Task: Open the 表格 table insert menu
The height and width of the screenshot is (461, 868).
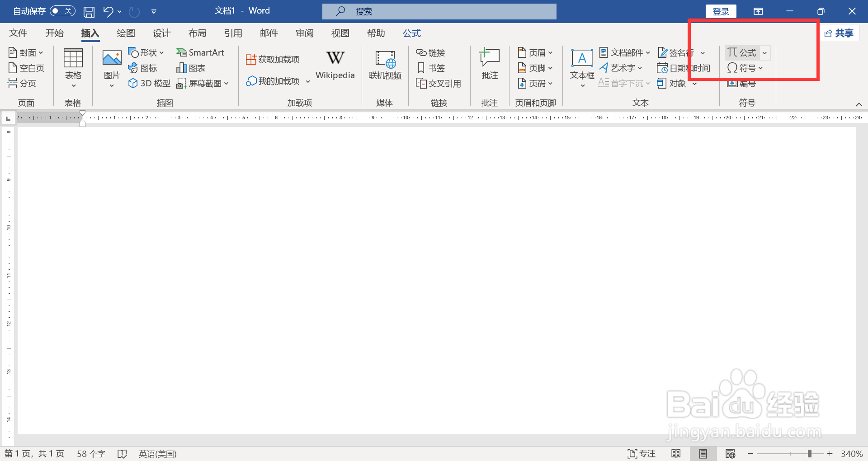Action: (x=73, y=68)
